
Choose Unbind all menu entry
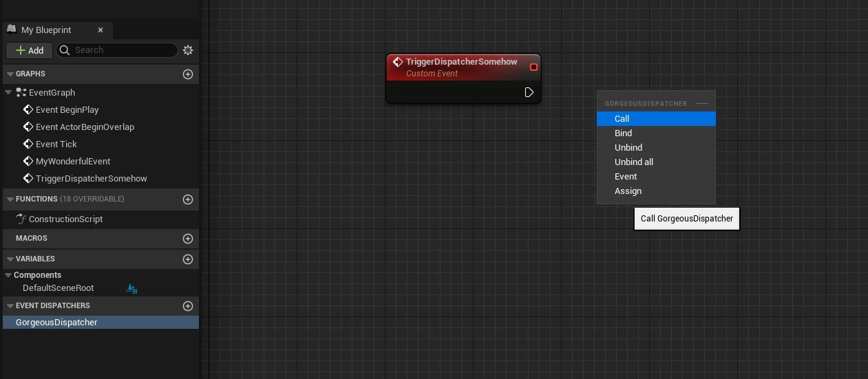[633, 162]
